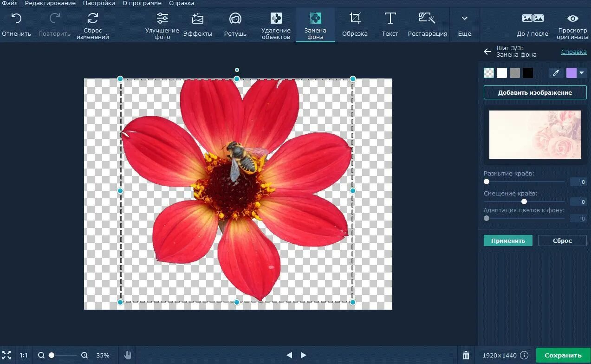Click the Сохранить save button

pos(563,355)
